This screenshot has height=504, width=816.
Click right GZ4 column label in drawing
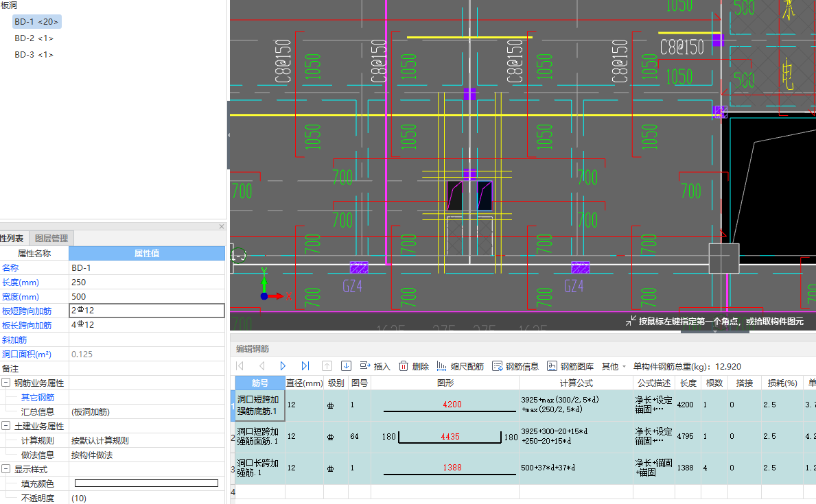(x=574, y=286)
